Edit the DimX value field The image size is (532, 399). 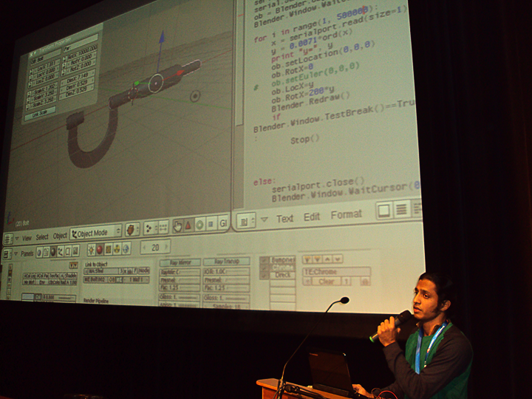[76, 78]
